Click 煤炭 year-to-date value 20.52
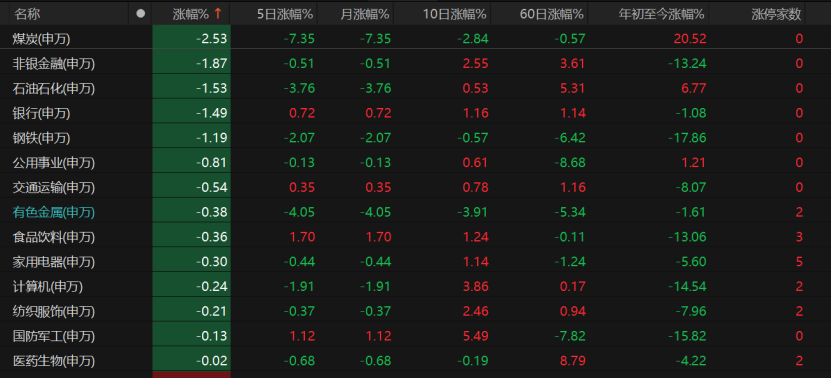The image size is (831, 378). click(x=690, y=38)
